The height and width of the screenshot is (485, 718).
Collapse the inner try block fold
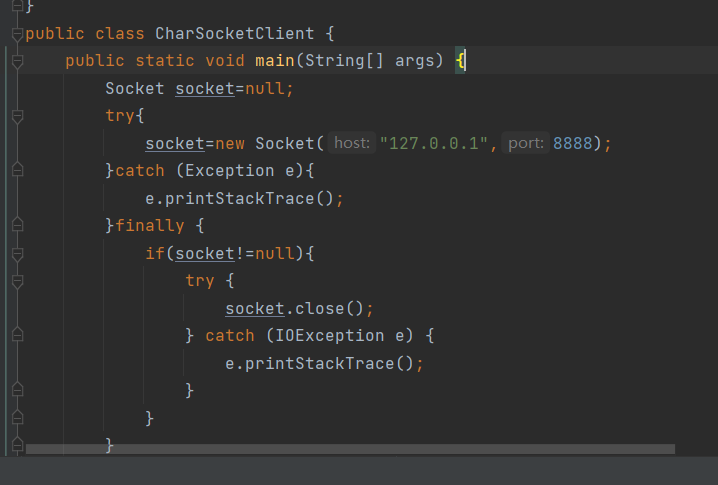[x=17, y=282]
